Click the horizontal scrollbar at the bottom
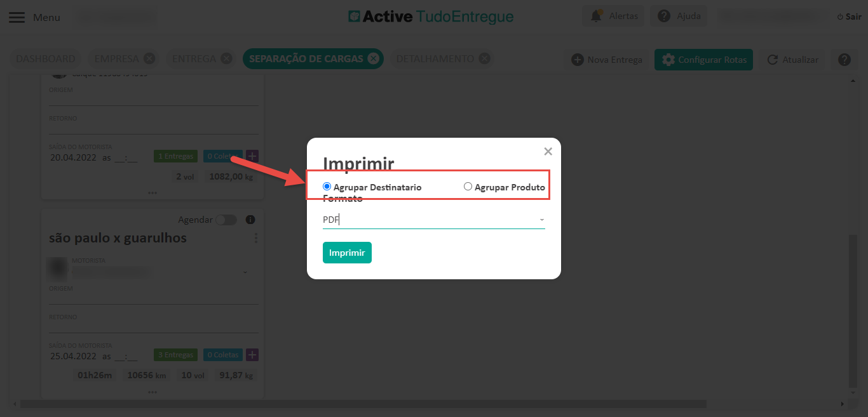The width and height of the screenshot is (868, 417). coord(362,404)
